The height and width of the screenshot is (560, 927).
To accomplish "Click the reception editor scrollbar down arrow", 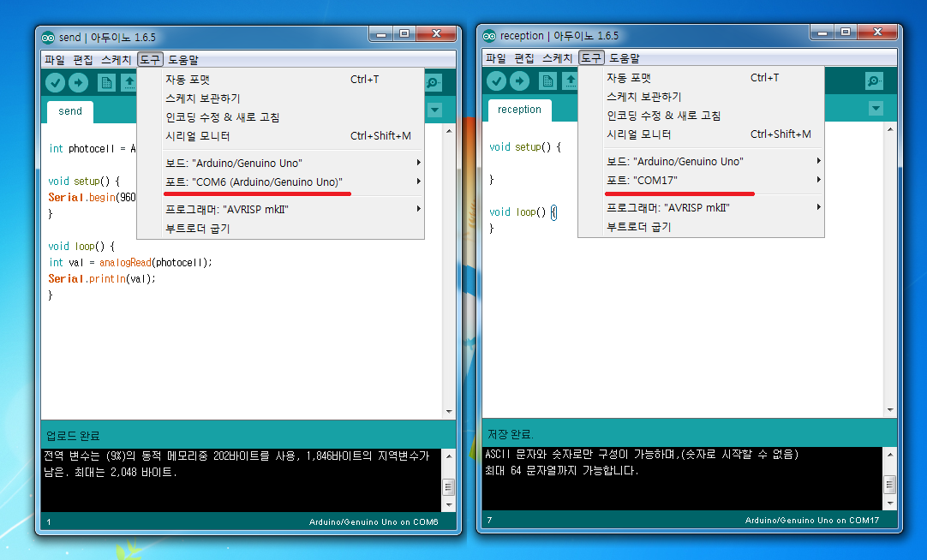I will [890, 409].
